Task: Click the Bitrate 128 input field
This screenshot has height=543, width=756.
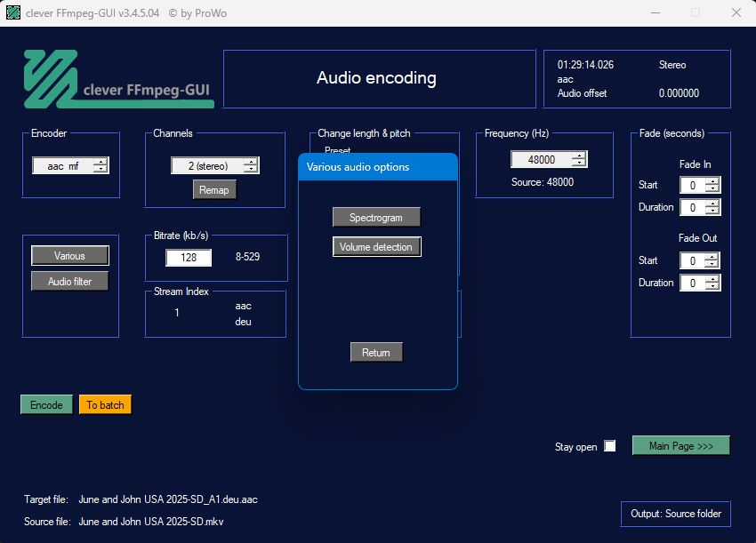Action: pyautogui.click(x=189, y=258)
